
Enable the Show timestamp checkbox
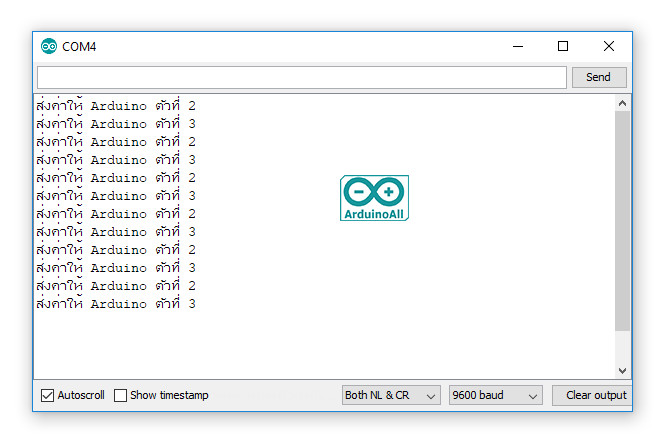click(x=120, y=395)
